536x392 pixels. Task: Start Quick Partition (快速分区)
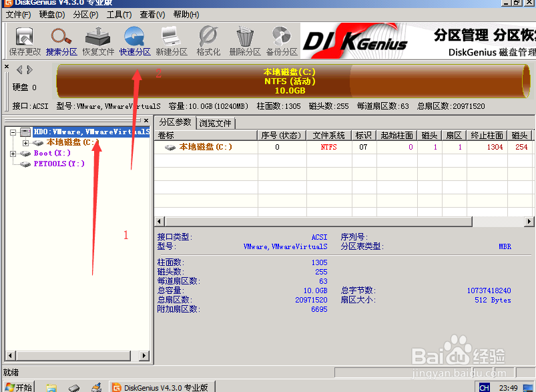click(x=135, y=41)
